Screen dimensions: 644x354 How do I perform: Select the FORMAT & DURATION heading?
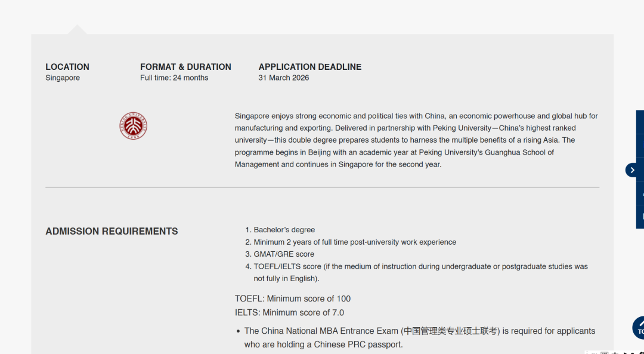pyautogui.click(x=185, y=67)
